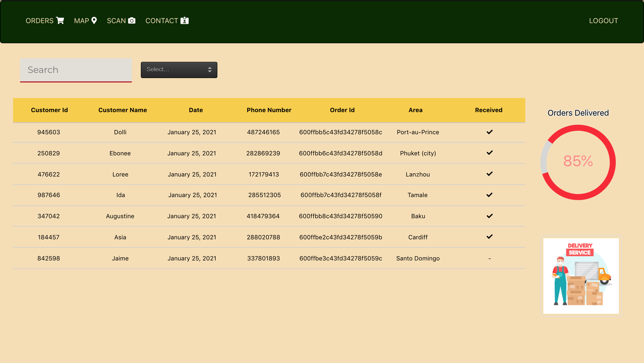The width and height of the screenshot is (644, 363).
Task: Click into the Search field
Action: pyautogui.click(x=76, y=70)
